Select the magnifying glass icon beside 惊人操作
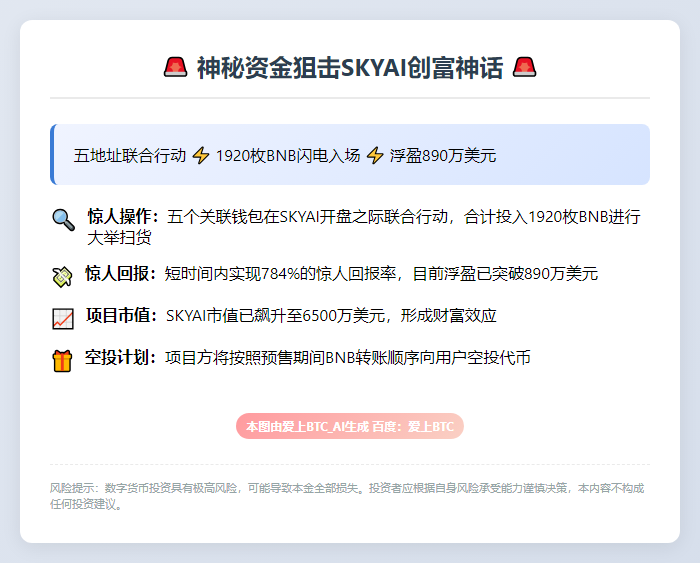700x563 pixels. (x=63, y=219)
